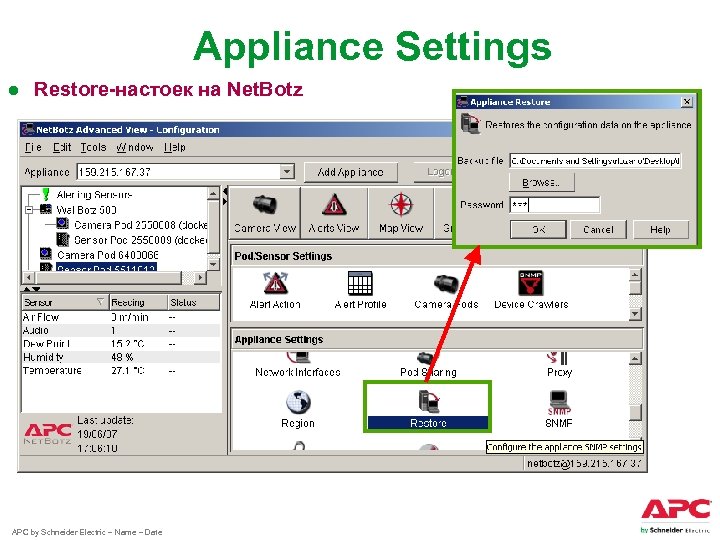This screenshot has width=720, height=540.
Task: Click the Add Appliance button
Action: point(350,172)
